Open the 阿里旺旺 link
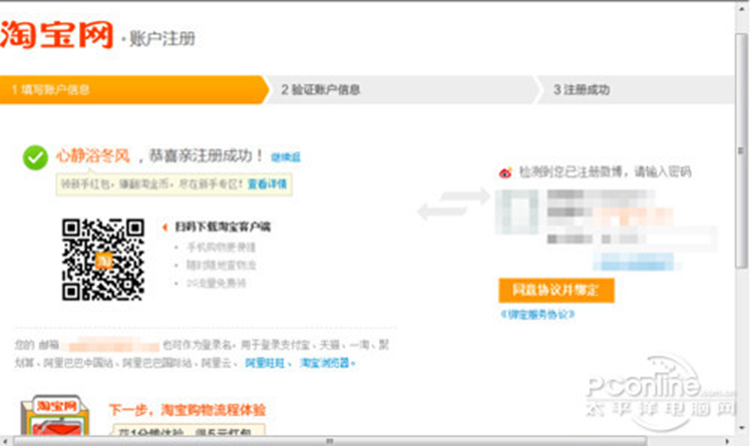Viewport: 750px width, 446px height. [265, 363]
